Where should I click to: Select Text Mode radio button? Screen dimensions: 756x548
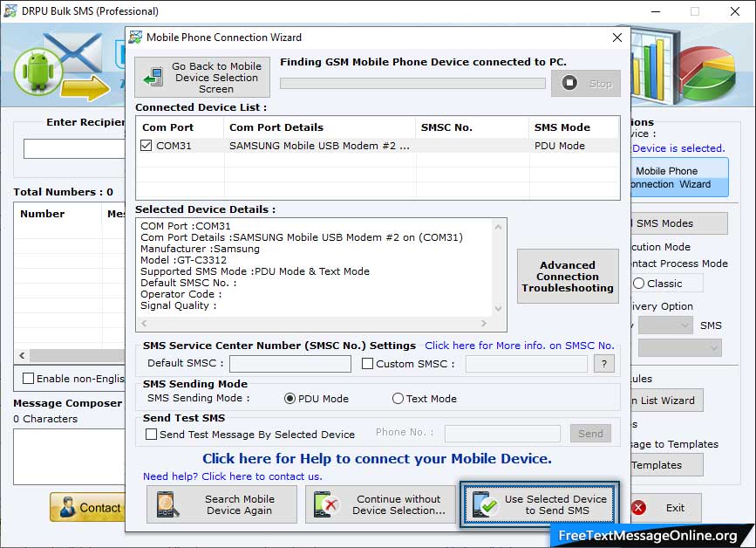398,399
